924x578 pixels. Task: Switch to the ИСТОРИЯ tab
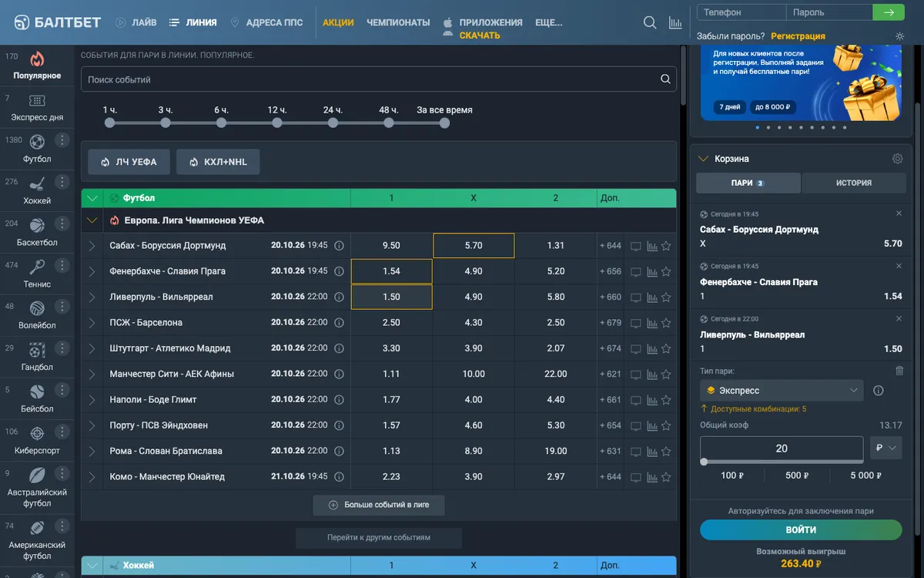[854, 183]
